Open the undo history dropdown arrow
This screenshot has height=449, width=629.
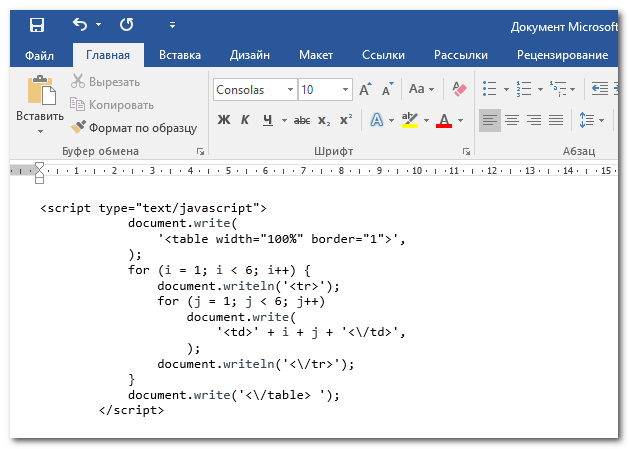98,25
